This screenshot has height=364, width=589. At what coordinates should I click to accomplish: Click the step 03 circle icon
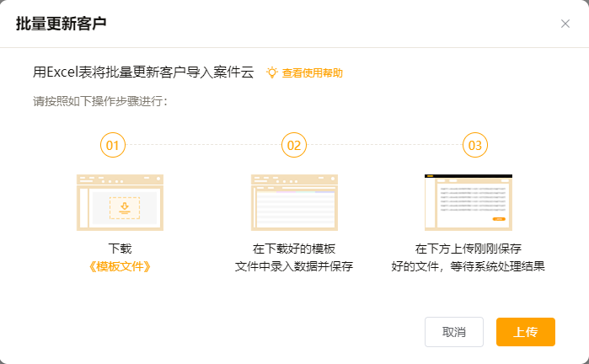tap(475, 146)
